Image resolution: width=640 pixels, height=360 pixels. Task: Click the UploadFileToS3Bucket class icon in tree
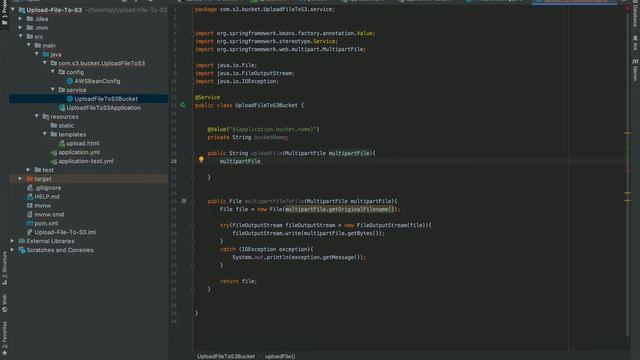pyautogui.click(x=70, y=99)
